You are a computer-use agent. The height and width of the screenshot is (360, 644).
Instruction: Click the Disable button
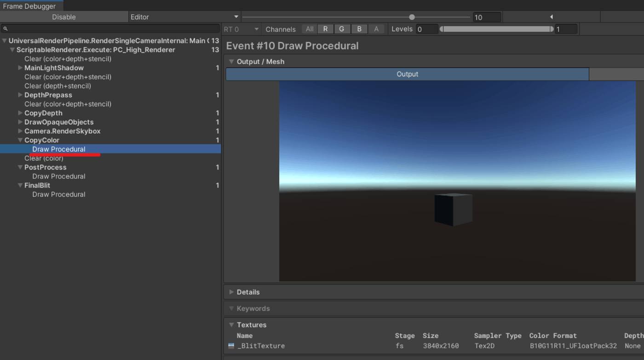pyautogui.click(x=64, y=17)
